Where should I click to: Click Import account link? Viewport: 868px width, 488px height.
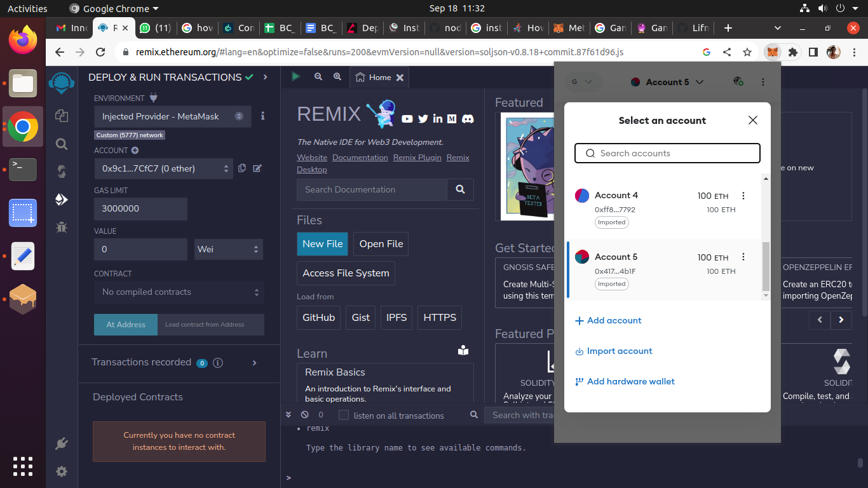pyautogui.click(x=614, y=351)
